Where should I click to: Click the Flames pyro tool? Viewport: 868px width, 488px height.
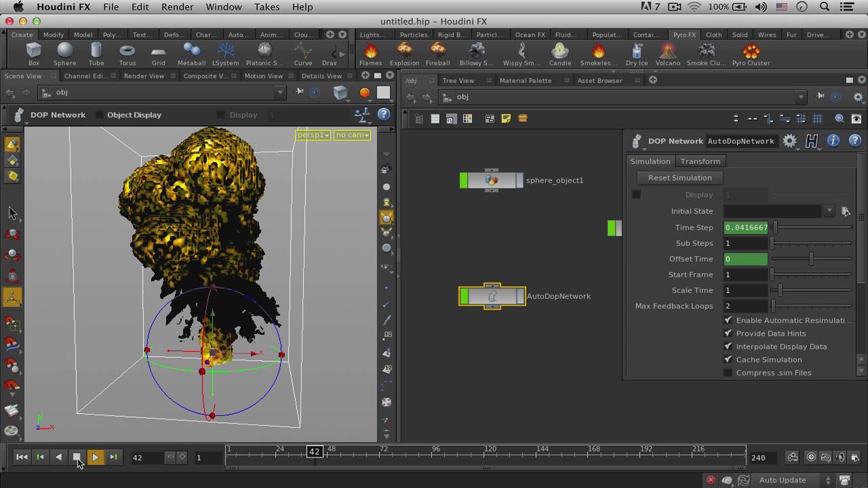370,54
